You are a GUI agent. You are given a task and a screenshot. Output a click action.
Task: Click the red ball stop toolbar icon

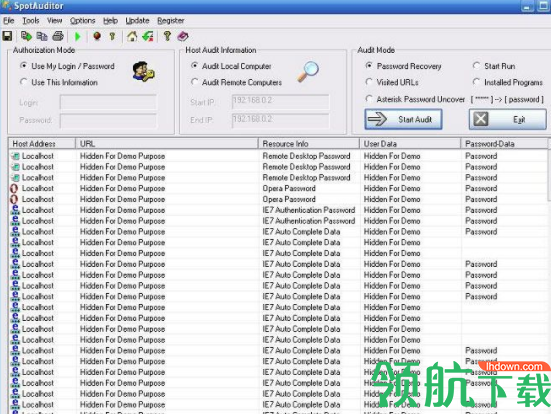point(97,36)
